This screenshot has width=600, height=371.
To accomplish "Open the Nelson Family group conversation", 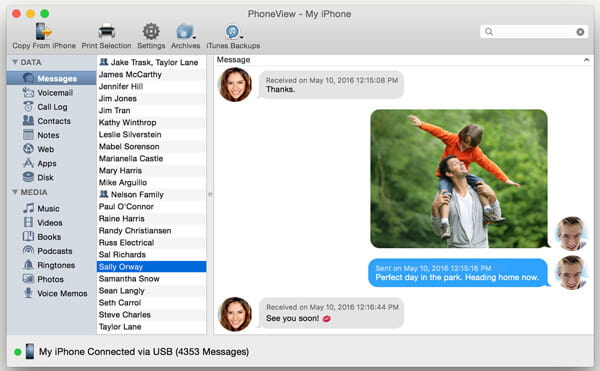I will pyautogui.click(x=151, y=195).
